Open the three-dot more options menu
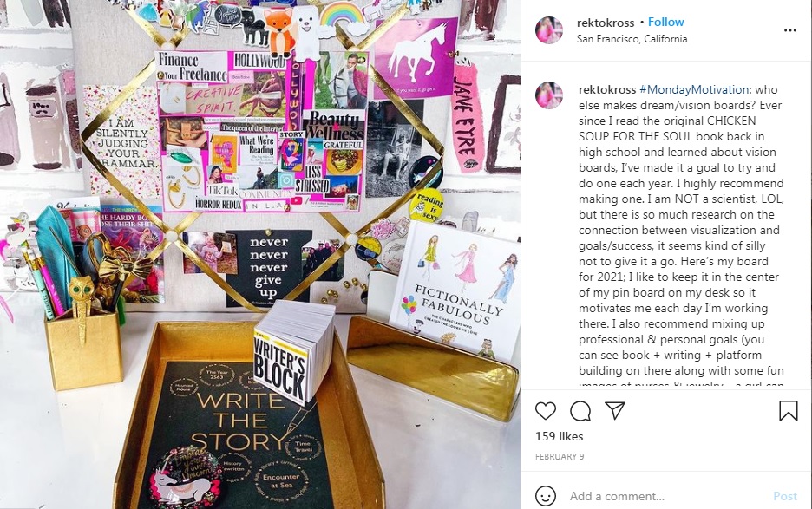 click(789, 30)
